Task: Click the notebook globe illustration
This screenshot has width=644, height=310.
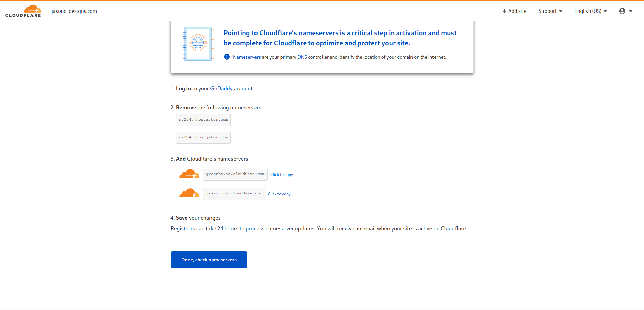Action: tap(198, 44)
